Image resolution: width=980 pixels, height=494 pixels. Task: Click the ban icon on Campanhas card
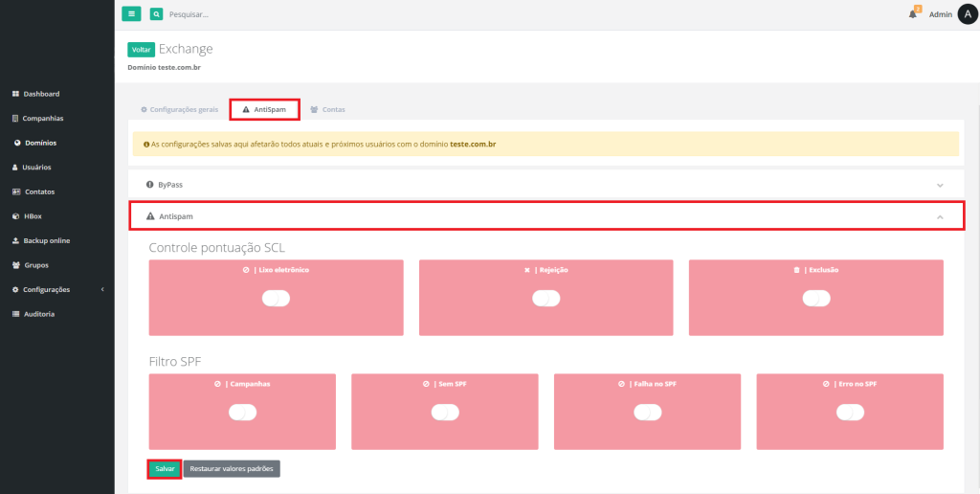pyautogui.click(x=217, y=384)
